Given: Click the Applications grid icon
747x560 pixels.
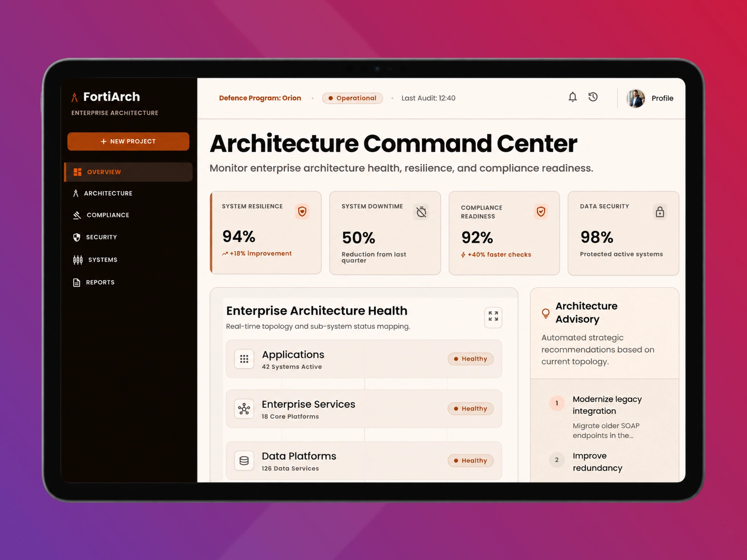Looking at the screenshot, I should click(x=244, y=359).
